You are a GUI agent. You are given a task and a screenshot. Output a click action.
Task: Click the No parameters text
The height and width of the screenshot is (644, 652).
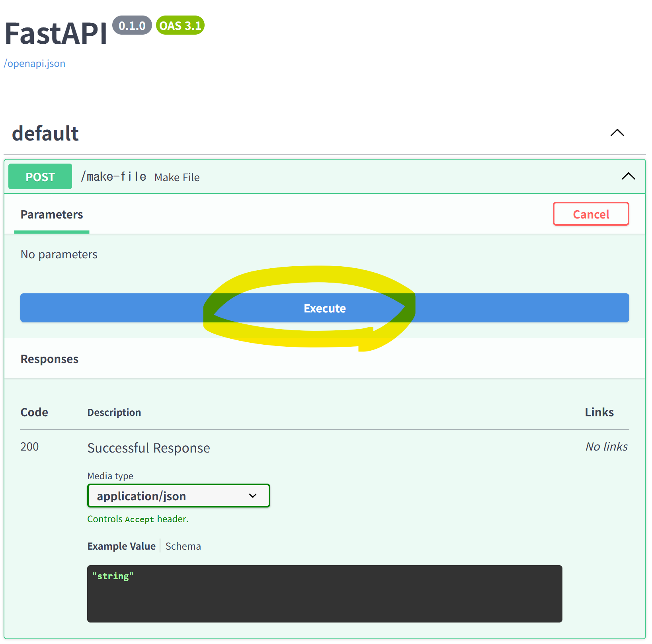[59, 254]
